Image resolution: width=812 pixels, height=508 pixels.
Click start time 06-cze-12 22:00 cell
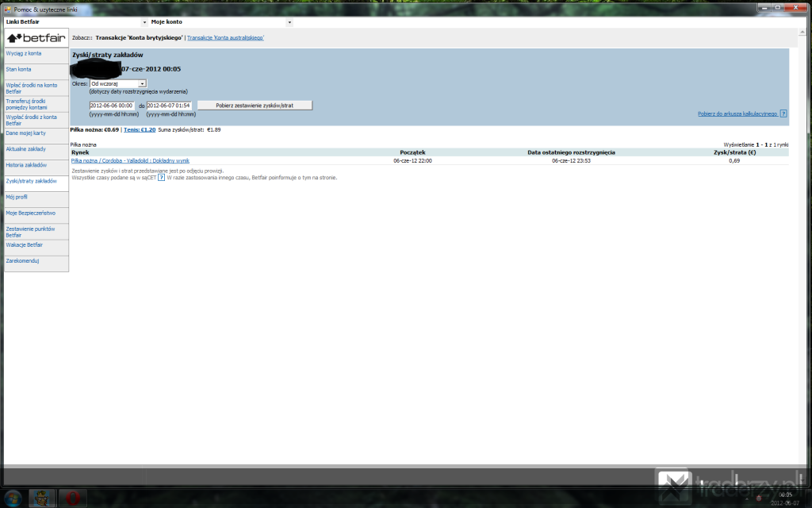tap(412, 160)
